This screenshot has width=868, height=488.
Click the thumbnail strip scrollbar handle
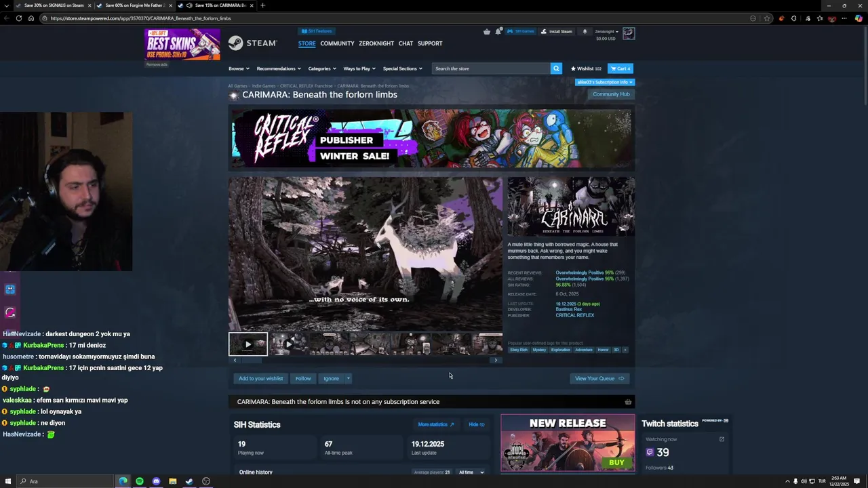252,360
